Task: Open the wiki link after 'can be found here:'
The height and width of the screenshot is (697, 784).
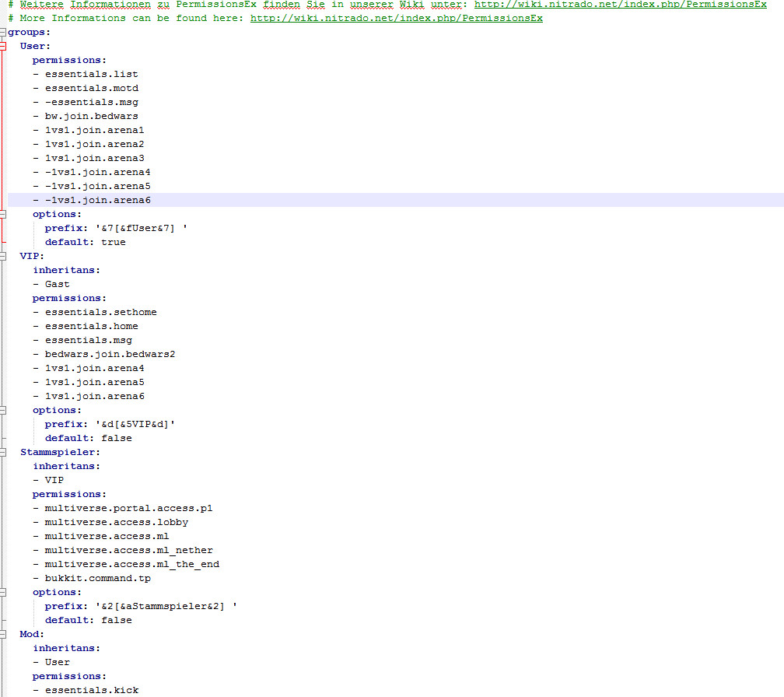Action: click(x=397, y=18)
